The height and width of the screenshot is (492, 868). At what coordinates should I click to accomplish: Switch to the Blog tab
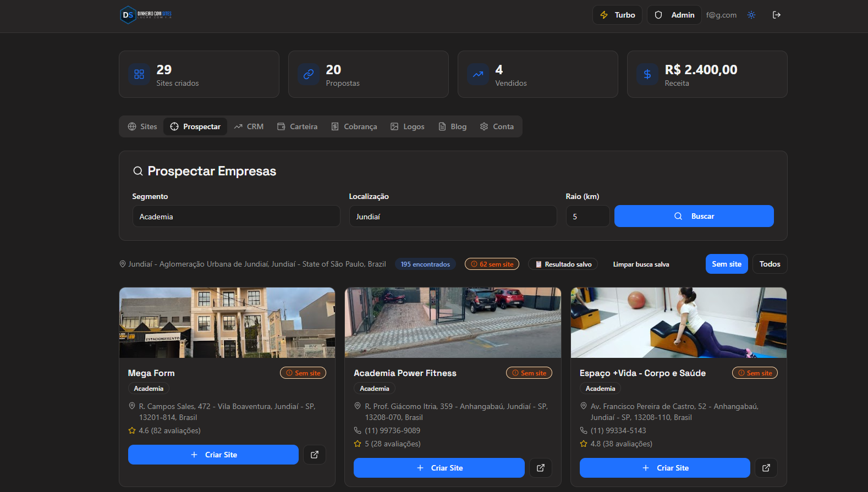[x=452, y=126]
